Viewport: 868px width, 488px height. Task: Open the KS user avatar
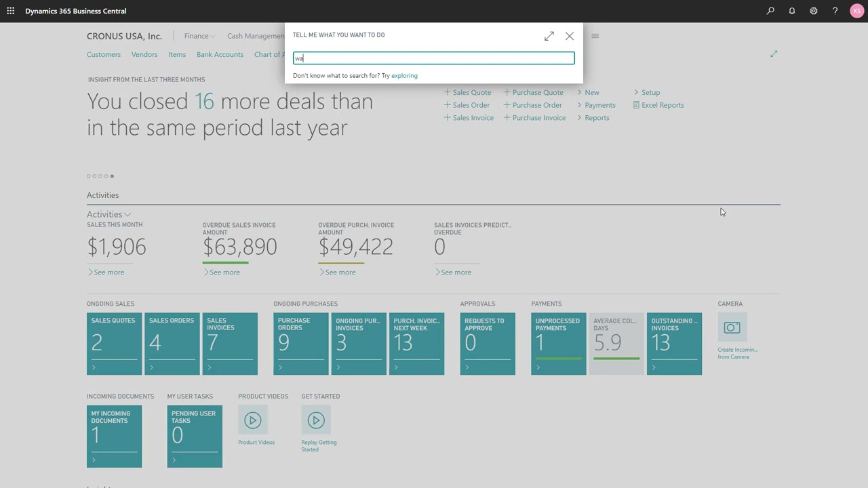point(856,11)
